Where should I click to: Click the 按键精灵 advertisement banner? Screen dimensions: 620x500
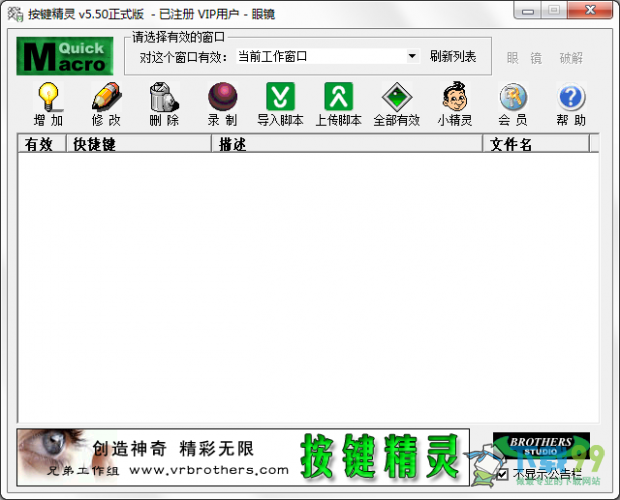pyautogui.click(x=243, y=457)
